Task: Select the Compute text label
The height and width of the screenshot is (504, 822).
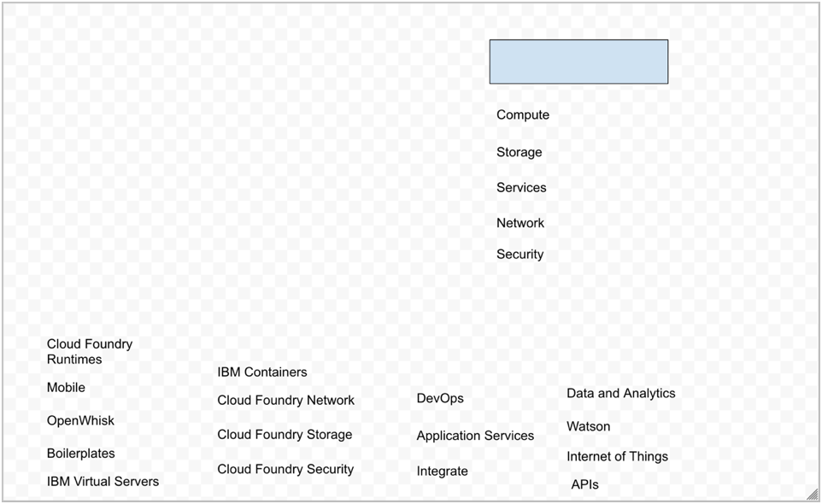Action: pos(523,115)
